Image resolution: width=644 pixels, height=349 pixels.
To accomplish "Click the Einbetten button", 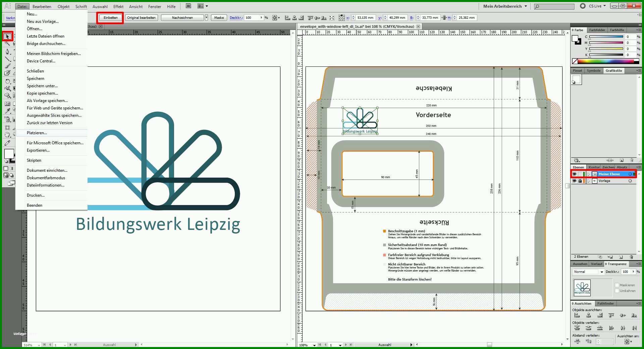I will [x=111, y=18].
